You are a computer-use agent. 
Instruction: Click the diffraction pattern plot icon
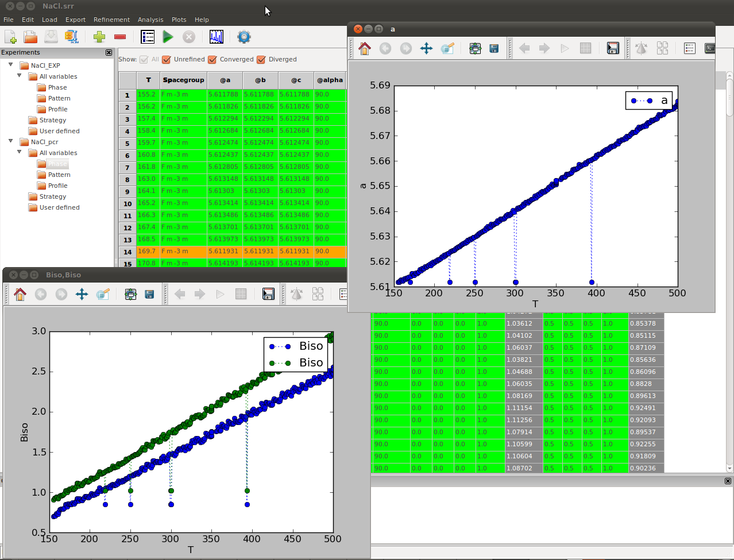217,37
